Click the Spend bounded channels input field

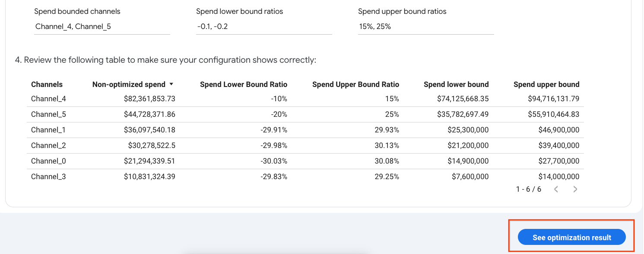102,26
